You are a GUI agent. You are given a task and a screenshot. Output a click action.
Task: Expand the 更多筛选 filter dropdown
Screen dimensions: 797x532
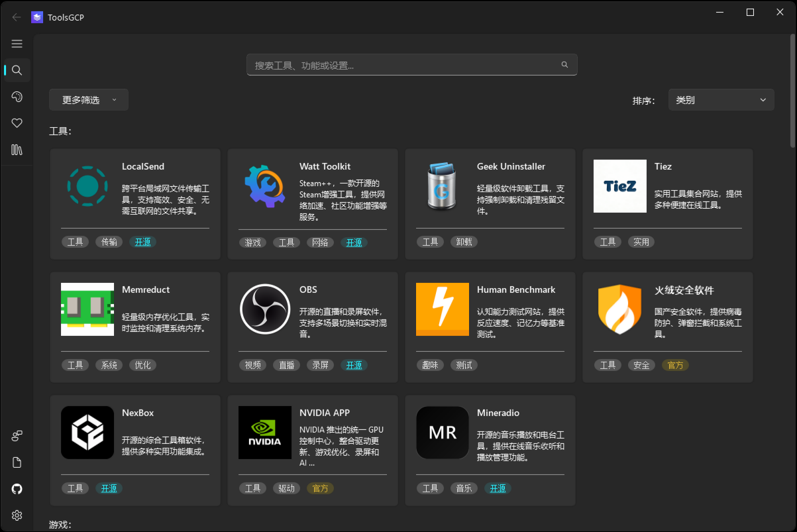pyautogui.click(x=89, y=100)
